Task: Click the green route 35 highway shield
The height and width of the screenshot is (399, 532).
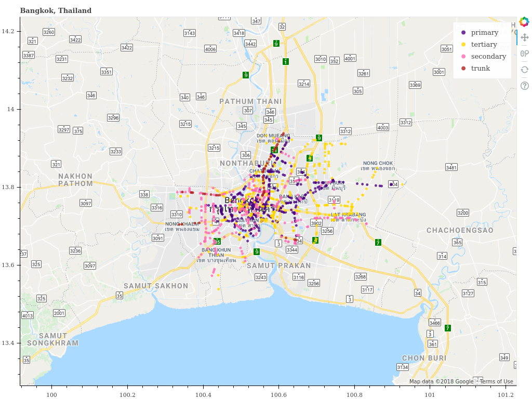Action: (217, 242)
